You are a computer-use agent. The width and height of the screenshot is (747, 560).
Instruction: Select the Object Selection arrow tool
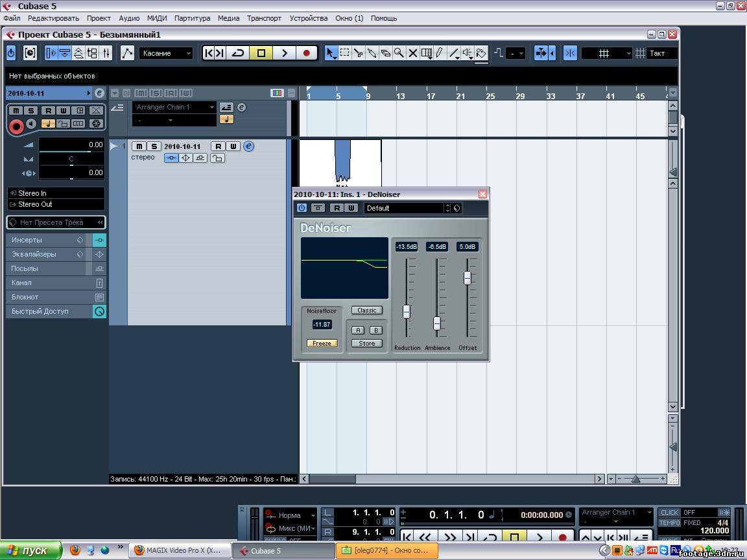click(330, 53)
